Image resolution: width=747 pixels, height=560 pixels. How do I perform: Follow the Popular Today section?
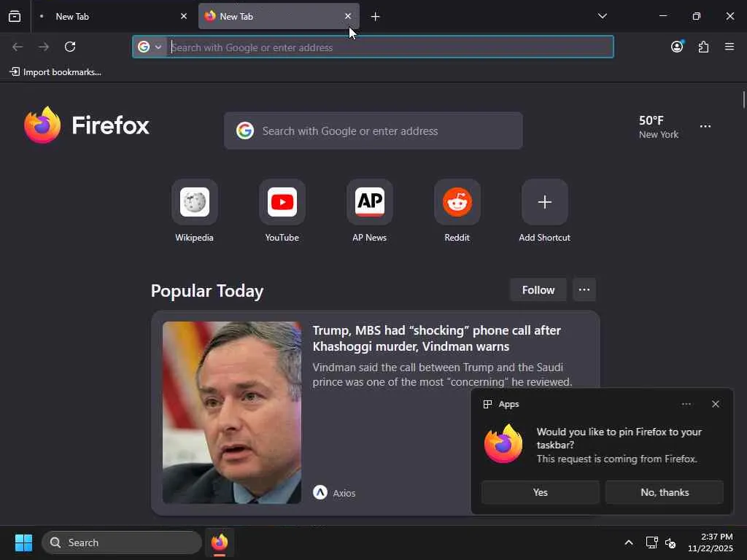538,290
